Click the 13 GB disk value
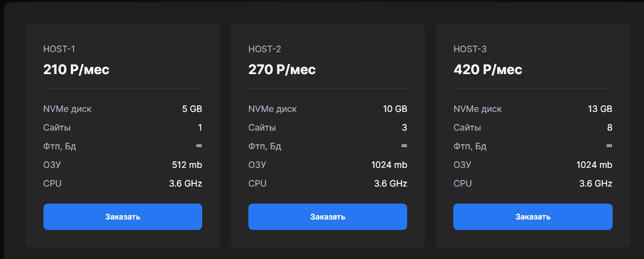The width and height of the screenshot is (644, 259). (x=600, y=109)
